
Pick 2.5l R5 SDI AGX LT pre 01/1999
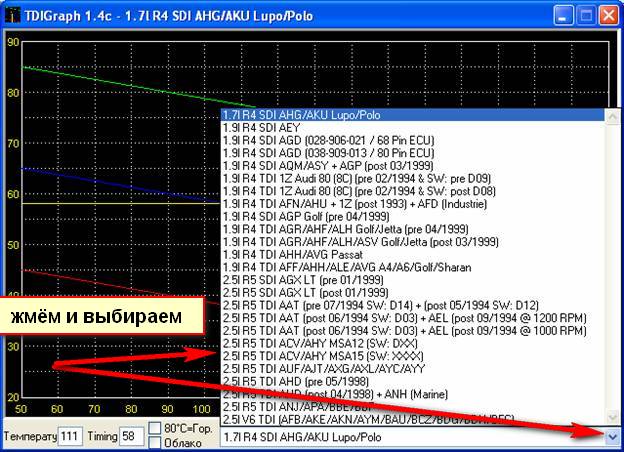[x=412, y=280]
